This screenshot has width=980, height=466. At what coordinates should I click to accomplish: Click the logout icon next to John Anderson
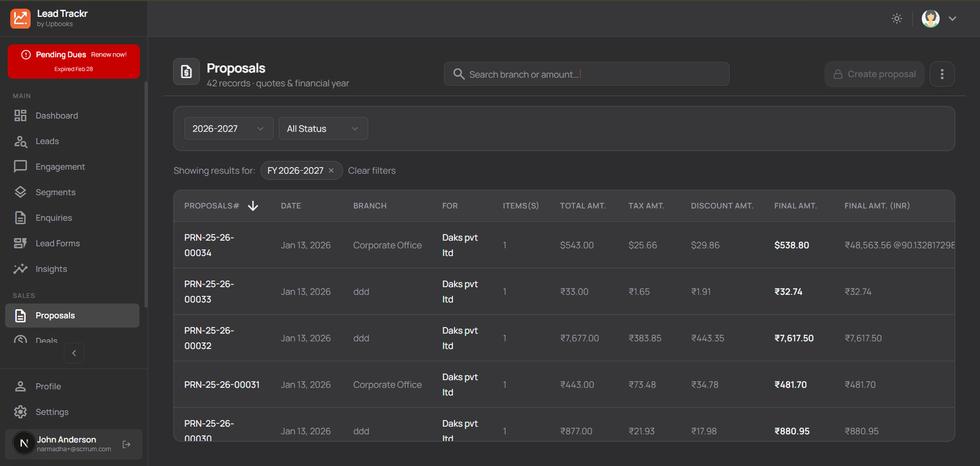pyautogui.click(x=127, y=445)
